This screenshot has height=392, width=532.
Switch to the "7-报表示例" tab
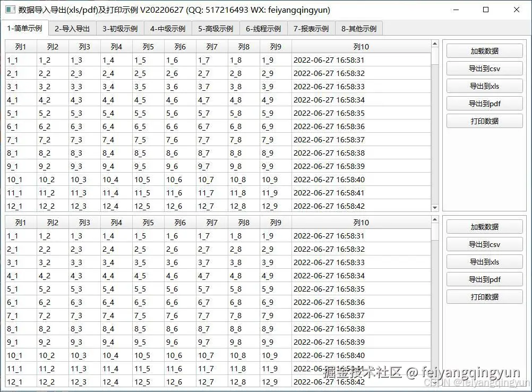coord(311,28)
